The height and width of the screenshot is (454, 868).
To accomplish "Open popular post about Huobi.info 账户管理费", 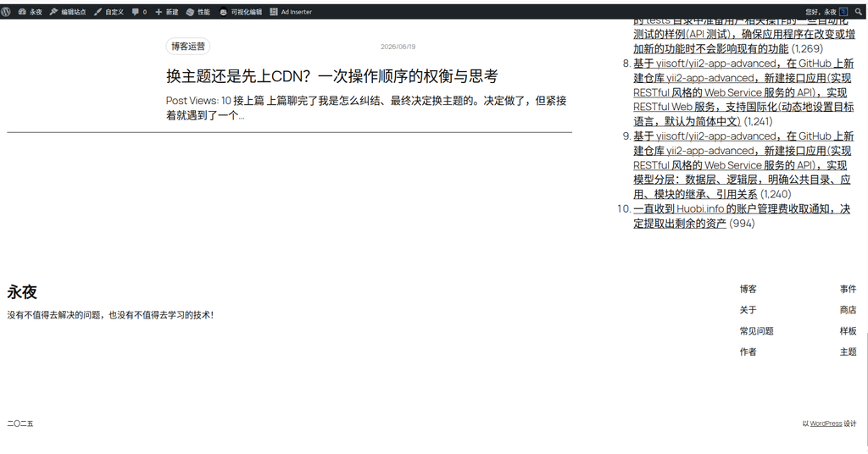I will click(x=742, y=216).
